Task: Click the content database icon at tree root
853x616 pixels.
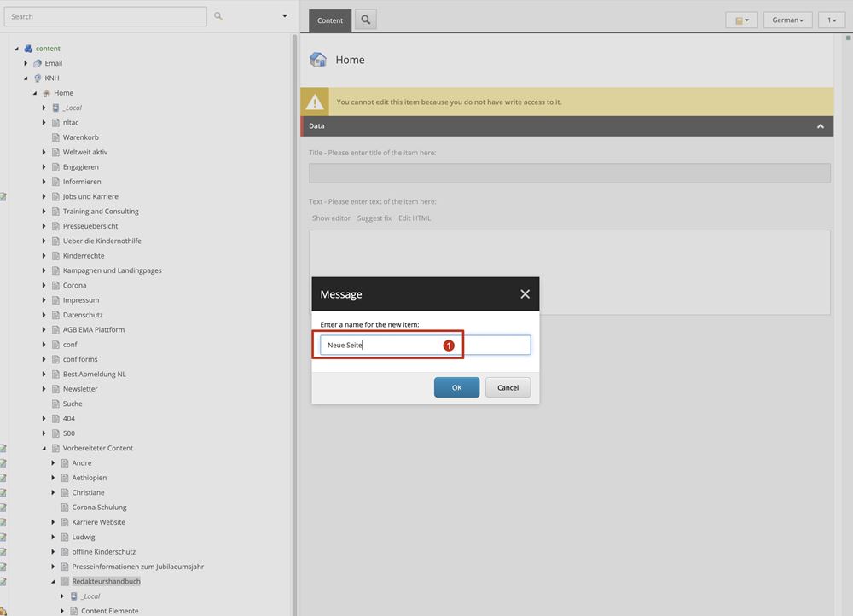Action: [28, 49]
